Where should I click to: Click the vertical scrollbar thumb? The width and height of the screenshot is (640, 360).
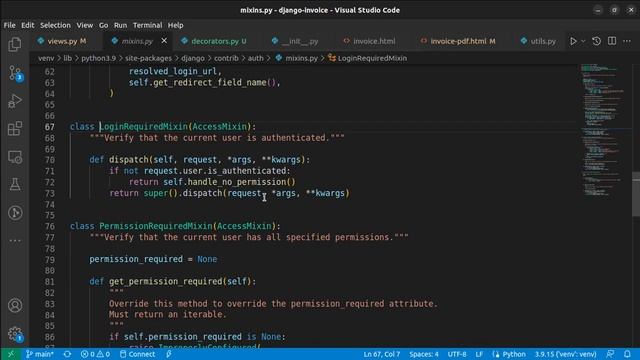[636, 194]
